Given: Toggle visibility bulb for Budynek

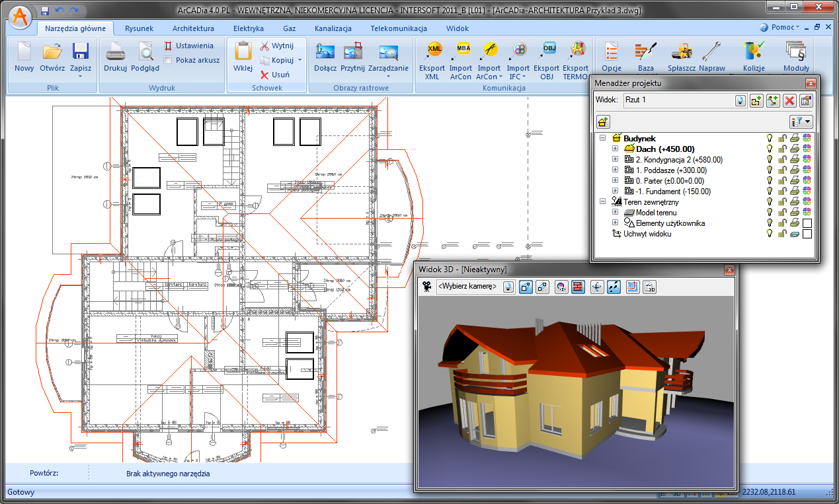Looking at the screenshot, I should (770, 138).
